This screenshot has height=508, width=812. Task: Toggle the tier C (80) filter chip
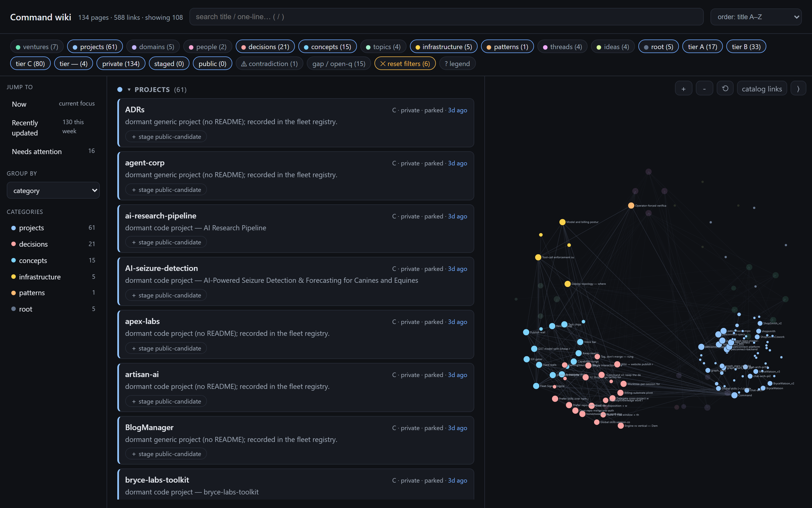[x=30, y=63]
